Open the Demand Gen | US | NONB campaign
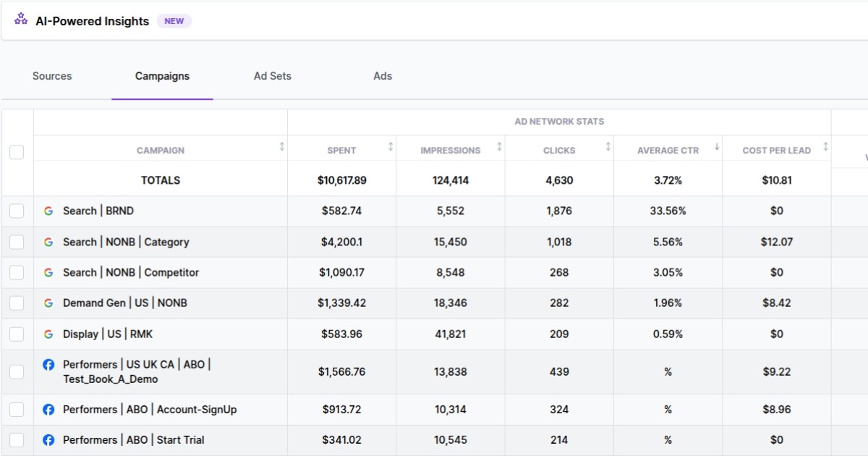Viewport: 868px width, 456px height. pos(125,303)
